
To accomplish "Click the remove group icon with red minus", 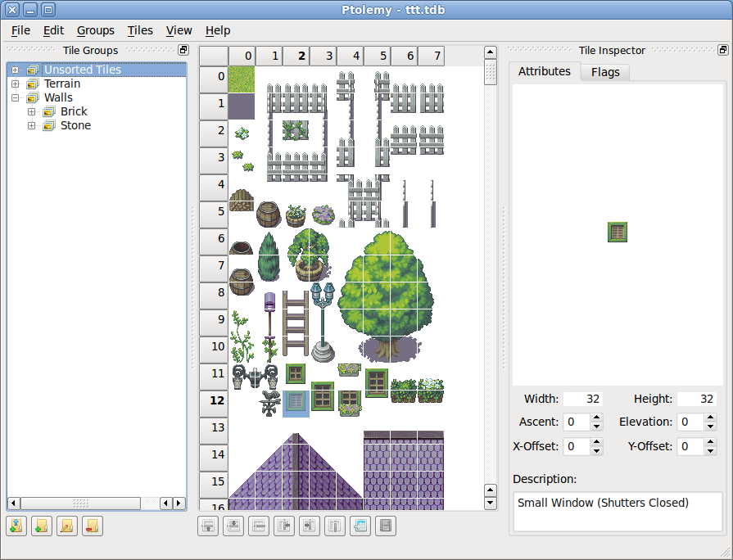I will pyautogui.click(x=93, y=526).
